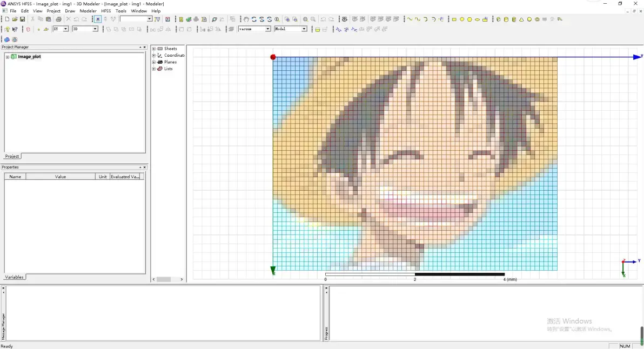Viewport: 644px width, 349px height.
Task: Select the Draw circle tool
Action: [x=461, y=19]
